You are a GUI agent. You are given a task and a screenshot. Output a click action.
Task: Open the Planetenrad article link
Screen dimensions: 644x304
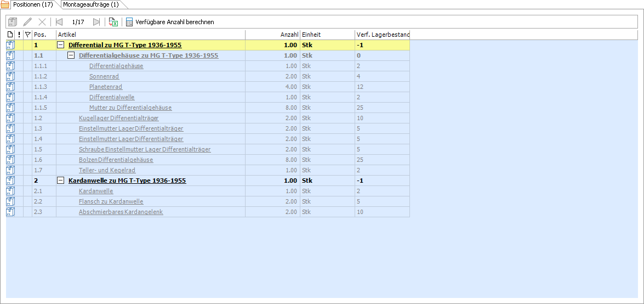coord(105,87)
